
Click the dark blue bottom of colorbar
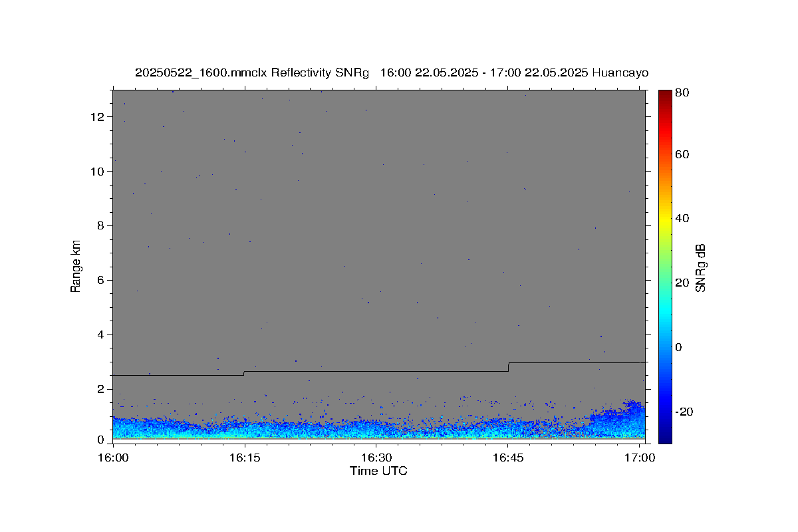pos(665,436)
